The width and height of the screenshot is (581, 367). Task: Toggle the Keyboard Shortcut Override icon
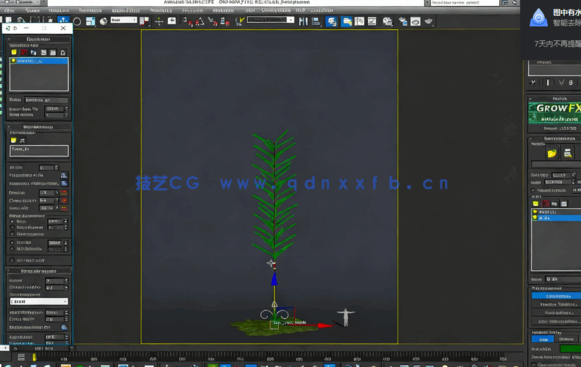click(172, 21)
